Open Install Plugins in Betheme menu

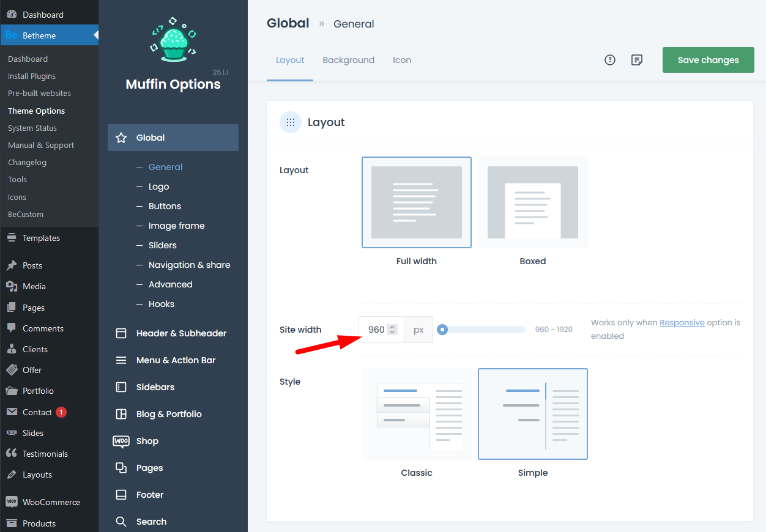(32, 76)
